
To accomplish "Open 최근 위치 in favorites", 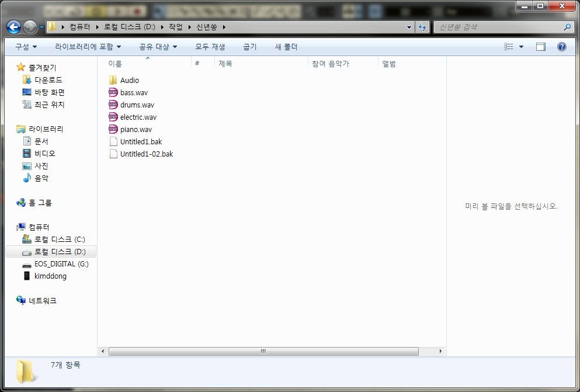I will click(50, 105).
